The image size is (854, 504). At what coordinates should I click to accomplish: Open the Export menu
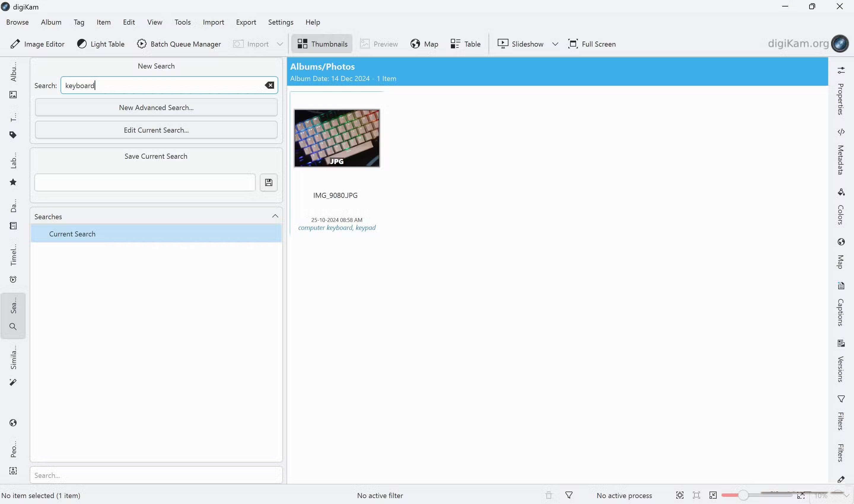[246, 22]
